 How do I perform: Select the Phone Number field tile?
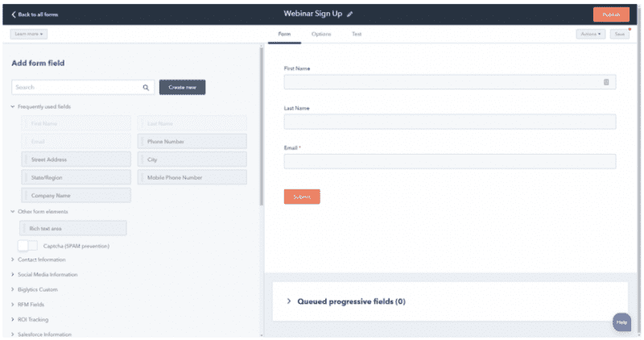192,141
